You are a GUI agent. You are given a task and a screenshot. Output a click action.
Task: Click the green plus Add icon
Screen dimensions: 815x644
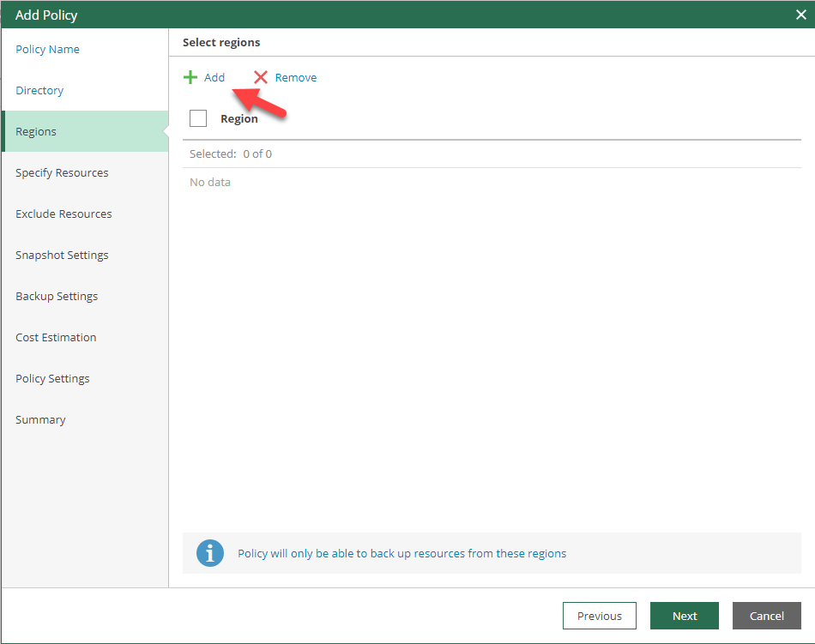click(190, 78)
